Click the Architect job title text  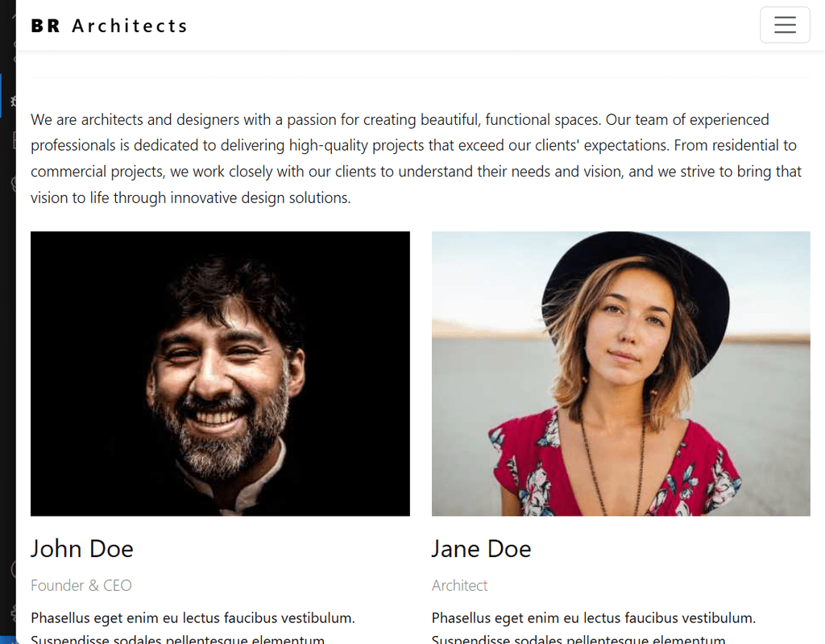[459, 585]
